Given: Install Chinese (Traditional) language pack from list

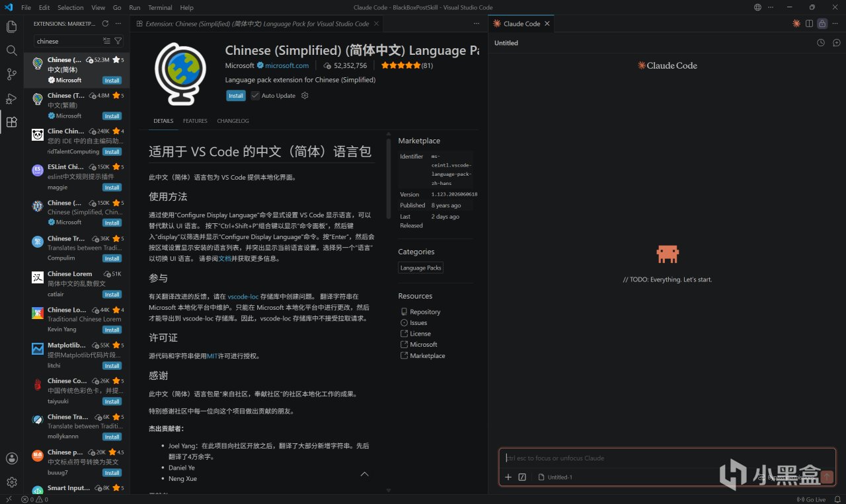Looking at the screenshot, I should click(x=112, y=116).
